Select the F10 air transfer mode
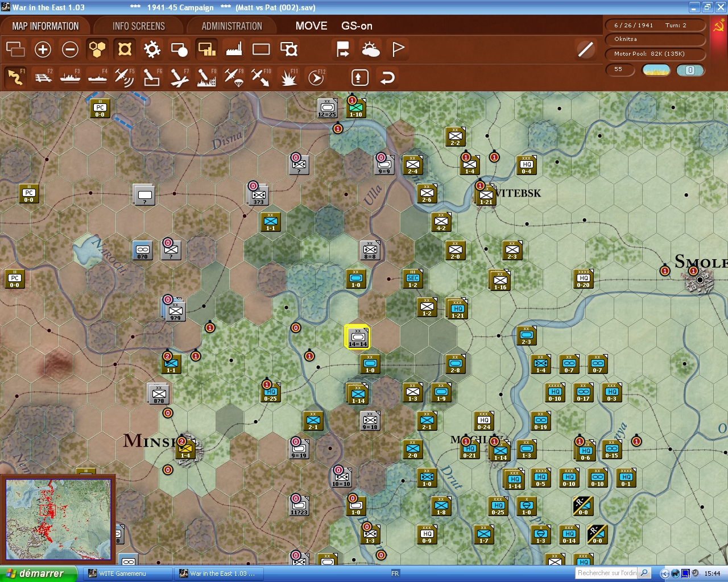Screen dimensions: 728x582 261,77
